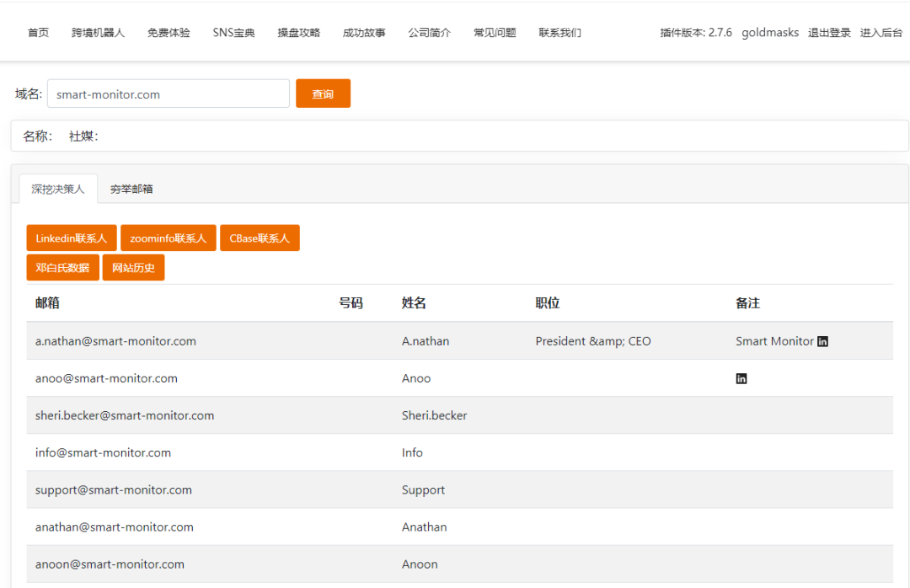Image resolution: width=910 pixels, height=588 pixels.
Task: Click 职位 column header
Action: pos(548,303)
